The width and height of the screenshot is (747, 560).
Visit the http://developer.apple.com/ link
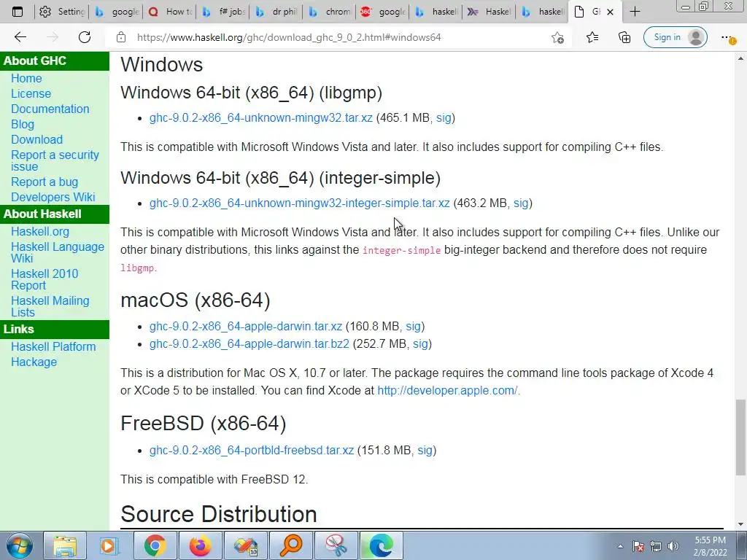tap(447, 391)
